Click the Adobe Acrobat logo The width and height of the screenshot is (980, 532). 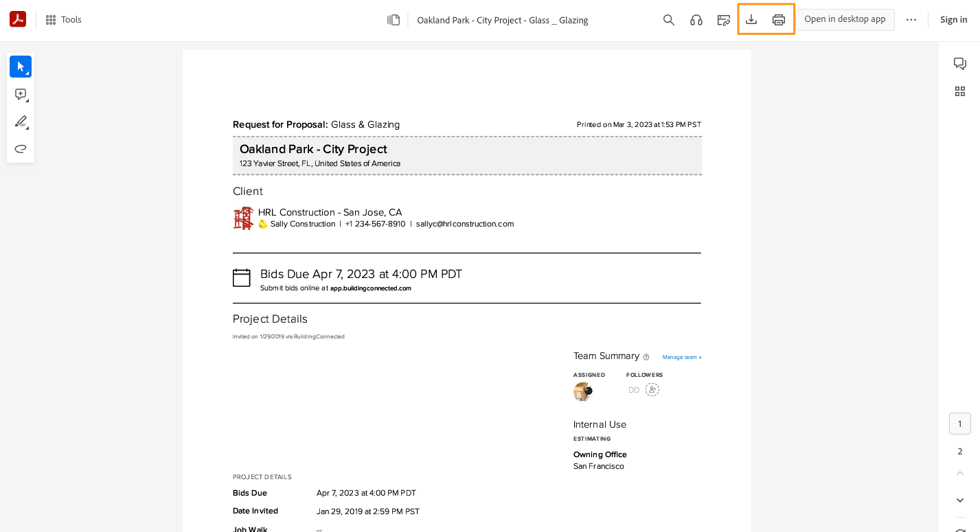pos(18,19)
